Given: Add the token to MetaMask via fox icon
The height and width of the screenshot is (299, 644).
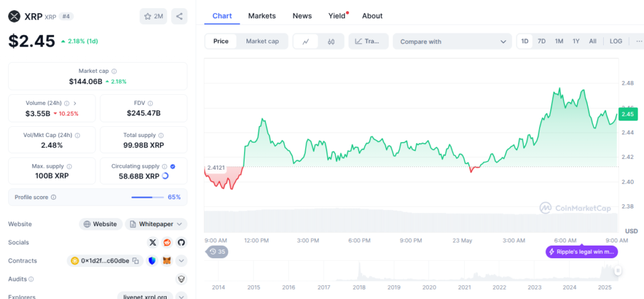Looking at the screenshot, I should tap(167, 261).
